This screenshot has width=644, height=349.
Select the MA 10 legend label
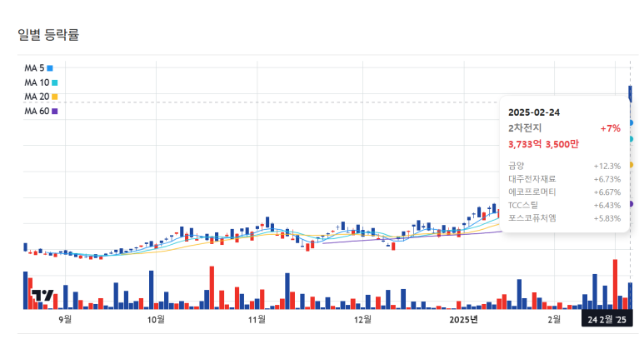click(37, 82)
